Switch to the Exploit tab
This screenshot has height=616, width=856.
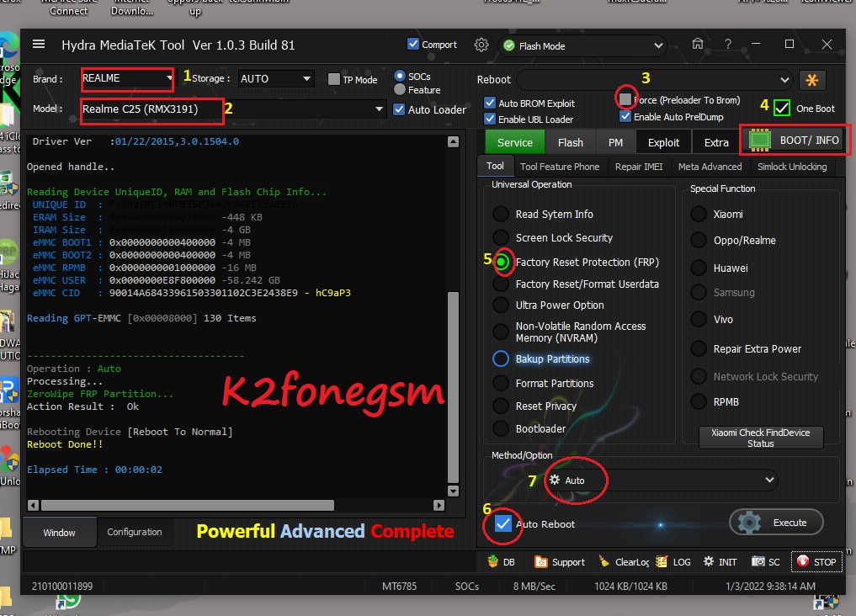pyautogui.click(x=663, y=142)
